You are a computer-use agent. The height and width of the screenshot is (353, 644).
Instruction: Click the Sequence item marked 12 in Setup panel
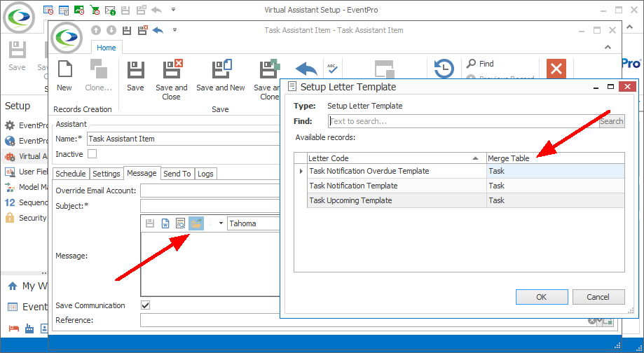point(25,202)
